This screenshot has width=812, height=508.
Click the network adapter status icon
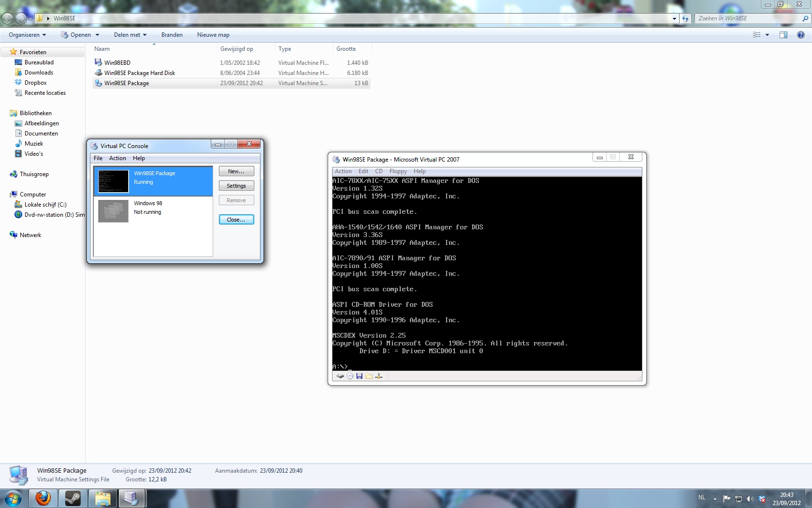point(379,376)
